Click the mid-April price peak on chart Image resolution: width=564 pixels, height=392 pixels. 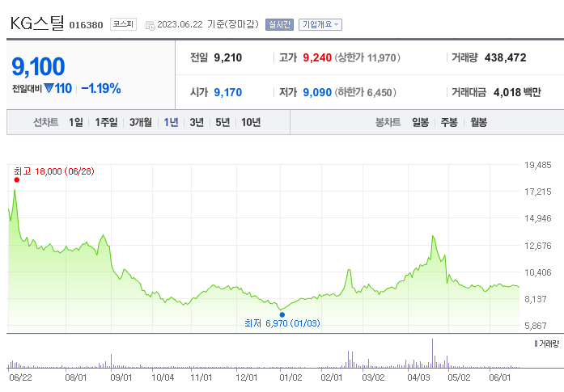433,236
